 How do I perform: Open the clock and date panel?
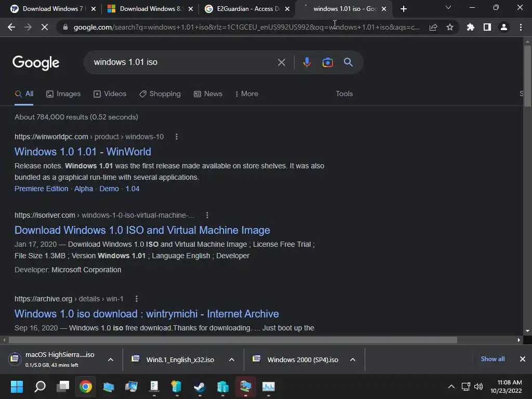tap(506, 387)
